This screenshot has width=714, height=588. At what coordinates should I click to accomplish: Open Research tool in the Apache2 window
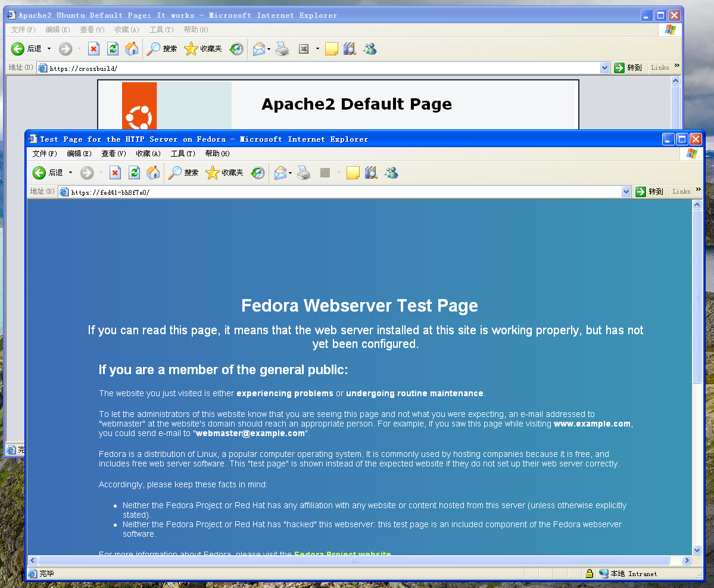(x=350, y=49)
